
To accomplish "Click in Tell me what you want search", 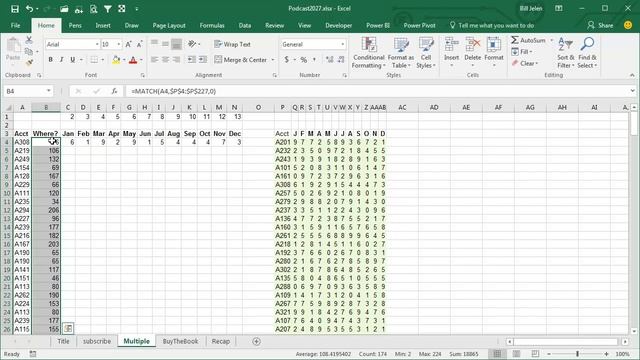I will (492, 25).
